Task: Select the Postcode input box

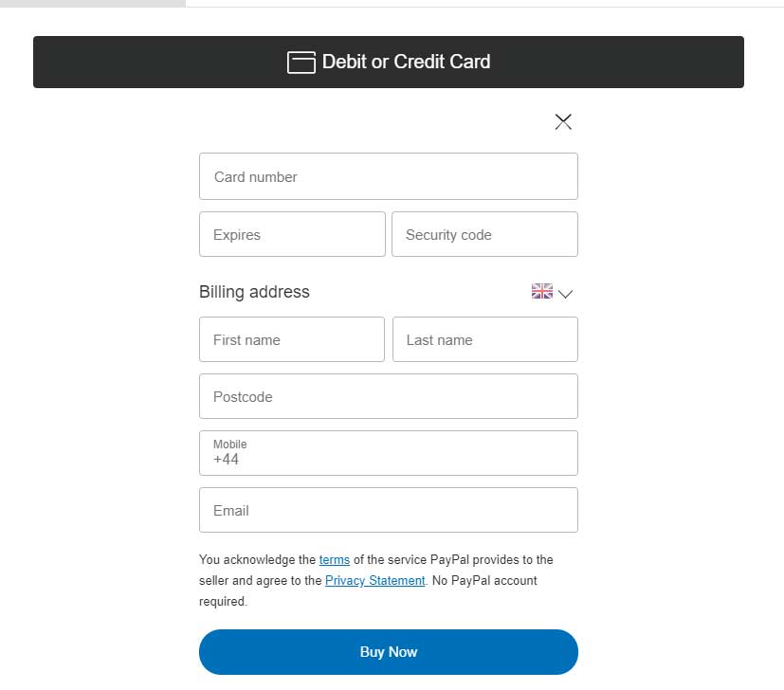Action: [389, 396]
